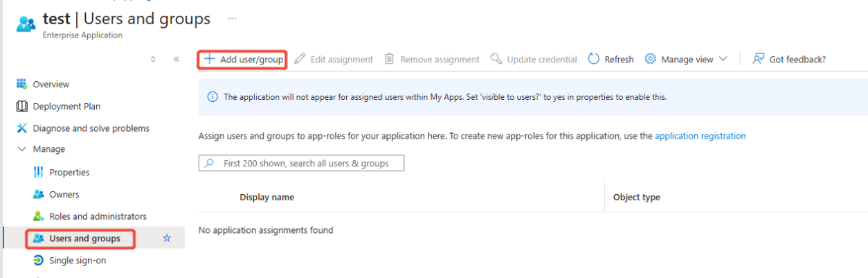Click 'No application assignments found' text

[x=266, y=229]
